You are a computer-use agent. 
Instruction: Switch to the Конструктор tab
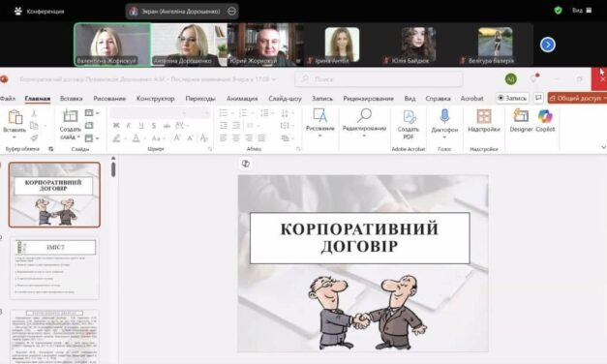click(155, 99)
